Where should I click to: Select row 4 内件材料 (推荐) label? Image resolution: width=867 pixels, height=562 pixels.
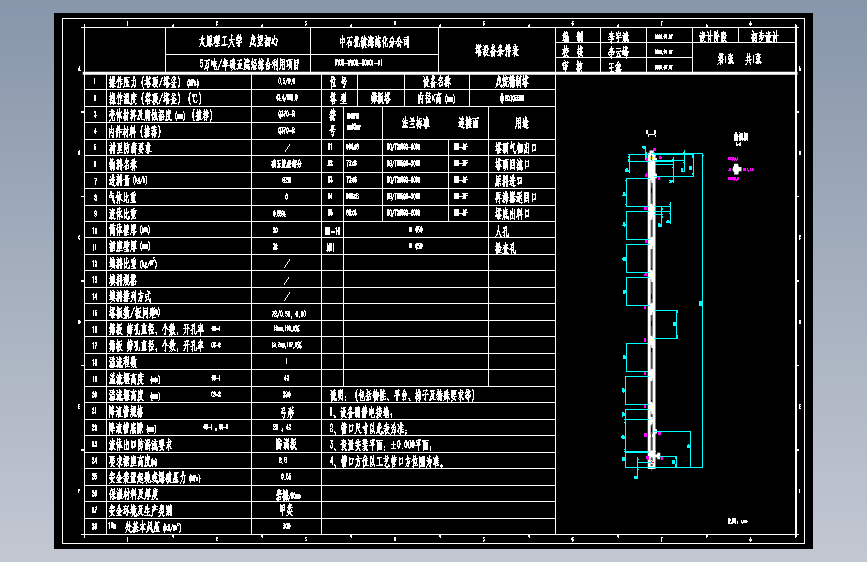pyautogui.click(x=134, y=132)
